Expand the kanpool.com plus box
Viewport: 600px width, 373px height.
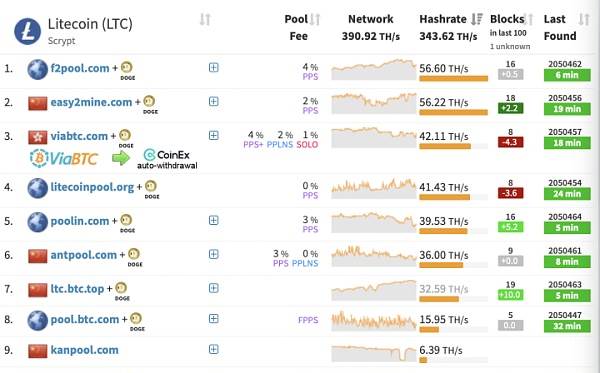pos(214,349)
